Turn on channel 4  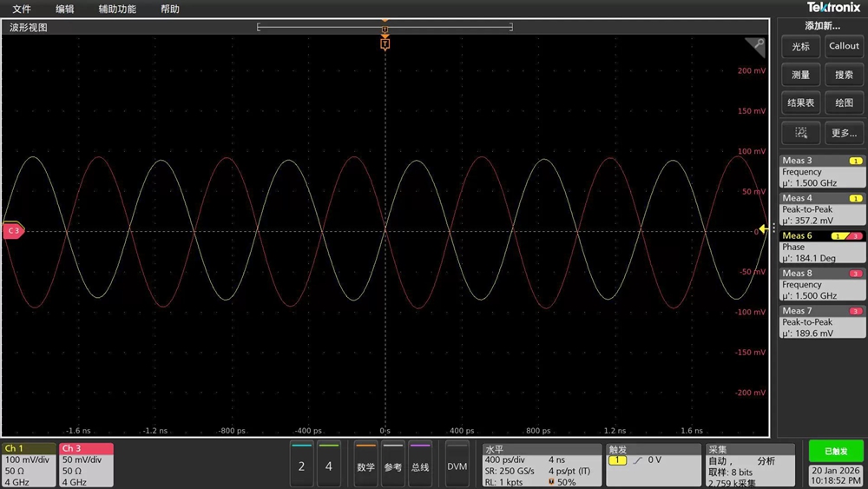point(328,466)
